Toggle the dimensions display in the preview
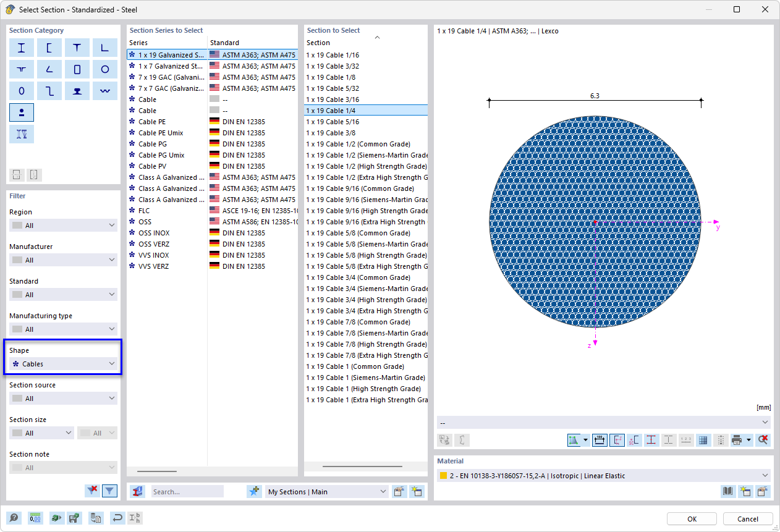The height and width of the screenshot is (532, 780). point(600,439)
